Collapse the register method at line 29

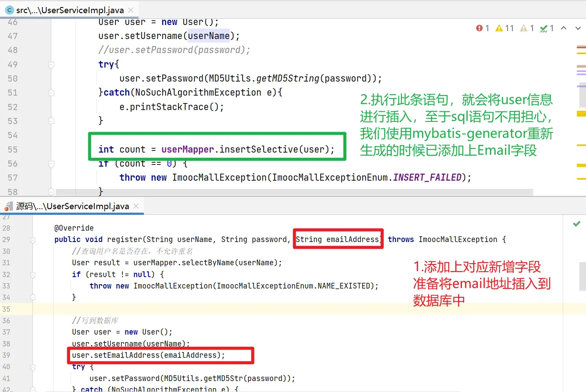[x=32, y=240]
